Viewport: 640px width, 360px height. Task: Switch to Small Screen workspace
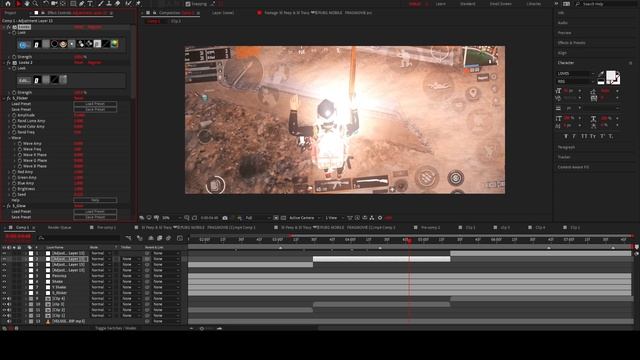(500, 4)
